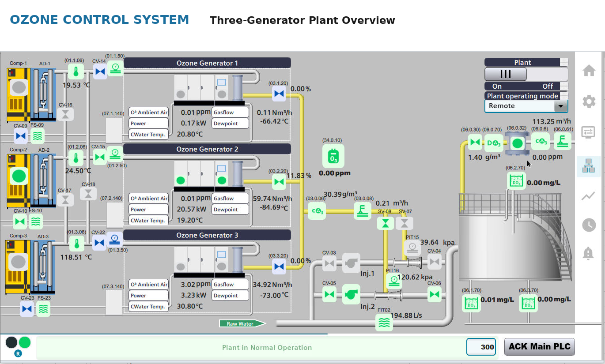Open flow switch FS-23 icon
The width and height of the screenshot is (605, 364).
point(43,309)
